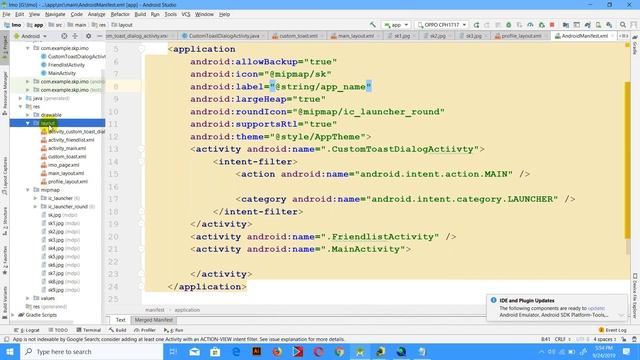Collapse the layout folder in project tree

coord(28,123)
